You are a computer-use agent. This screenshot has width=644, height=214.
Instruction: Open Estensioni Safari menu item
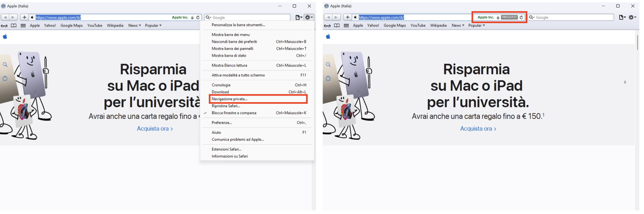pos(257,149)
